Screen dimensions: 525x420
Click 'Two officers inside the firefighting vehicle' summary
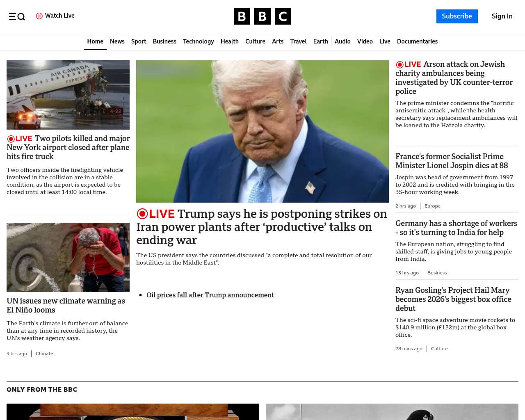point(65,181)
